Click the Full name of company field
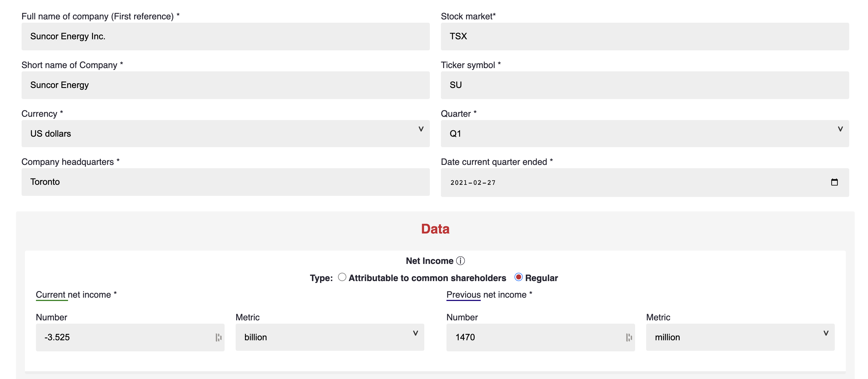The width and height of the screenshot is (868, 379). (225, 37)
